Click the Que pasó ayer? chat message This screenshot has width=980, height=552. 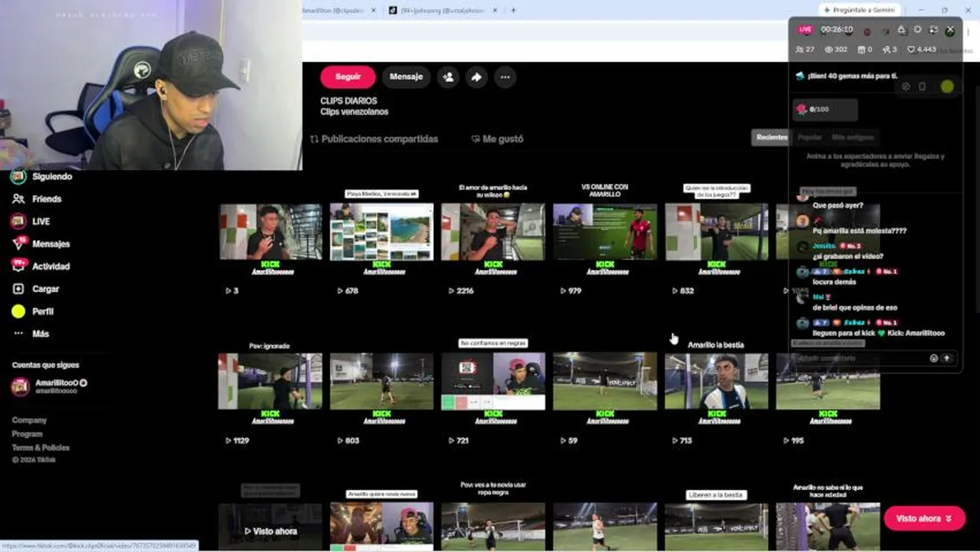837,205
